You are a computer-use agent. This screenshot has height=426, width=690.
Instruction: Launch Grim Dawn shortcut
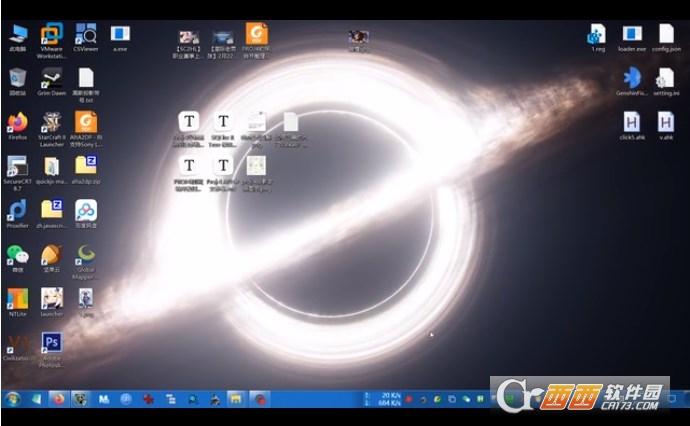point(51,82)
